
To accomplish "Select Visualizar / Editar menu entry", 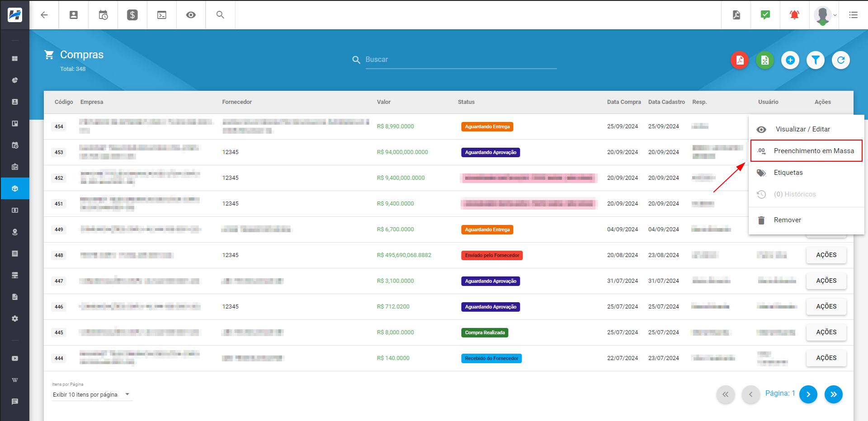I will [x=806, y=129].
